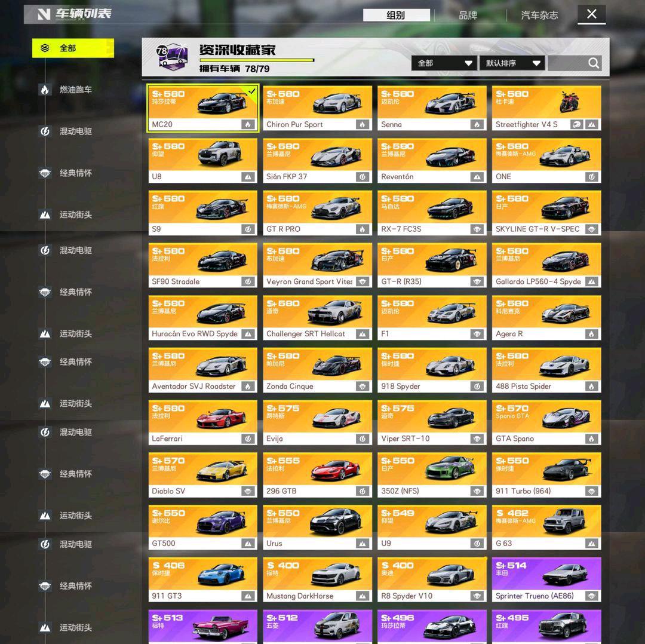Viewport: 645px width, 644px height.
Task: Open the 全部 filter dropdown
Action: click(444, 63)
